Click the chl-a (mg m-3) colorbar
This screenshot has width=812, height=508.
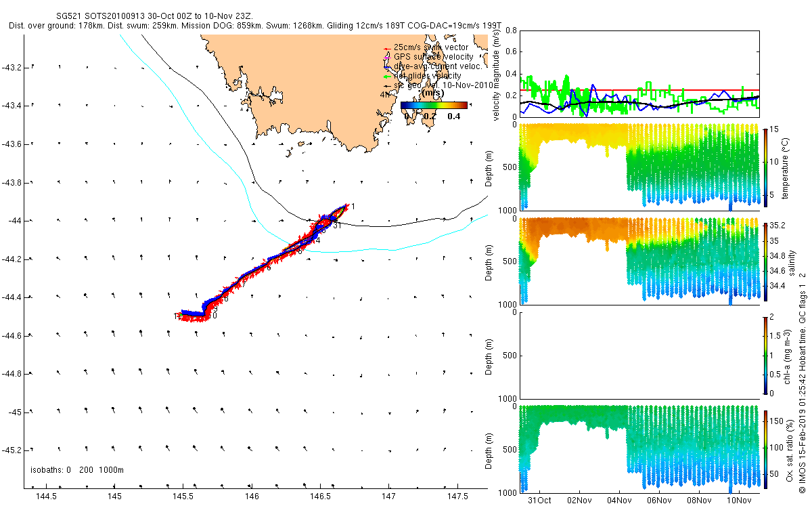tap(766, 355)
